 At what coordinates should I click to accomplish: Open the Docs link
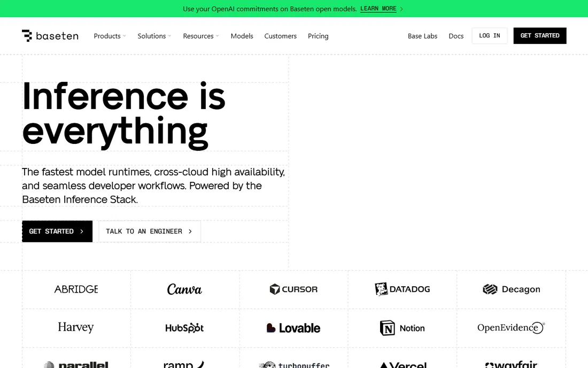(456, 36)
